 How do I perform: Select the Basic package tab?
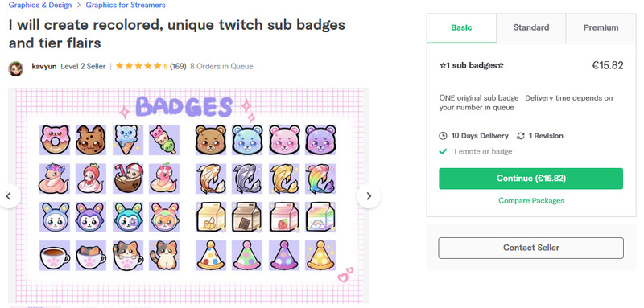click(x=461, y=28)
